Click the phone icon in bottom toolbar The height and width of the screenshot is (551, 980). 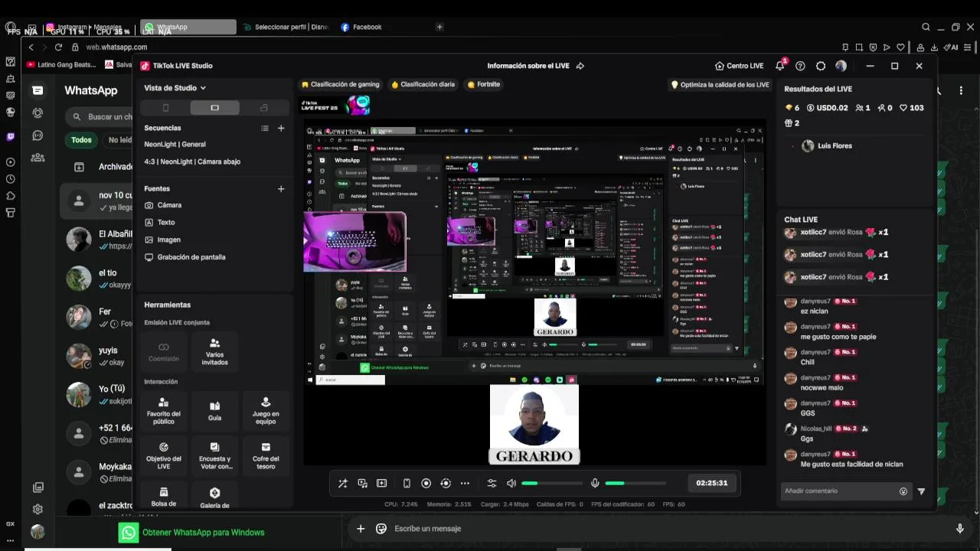click(407, 483)
